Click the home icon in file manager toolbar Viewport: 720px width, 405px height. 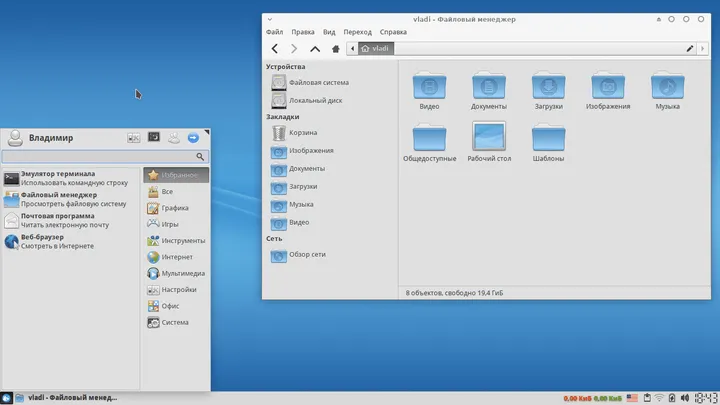pyautogui.click(x=335, y=48)
